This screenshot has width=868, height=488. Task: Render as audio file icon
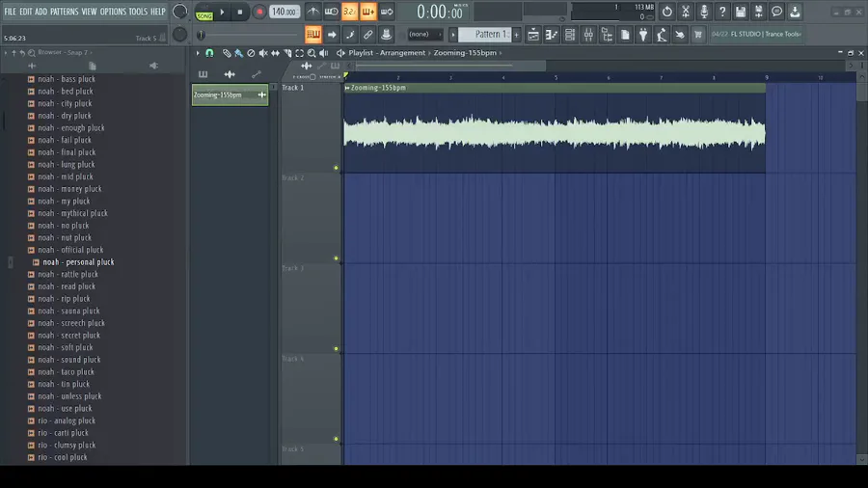pyautogui.click(x=759, y=12)
